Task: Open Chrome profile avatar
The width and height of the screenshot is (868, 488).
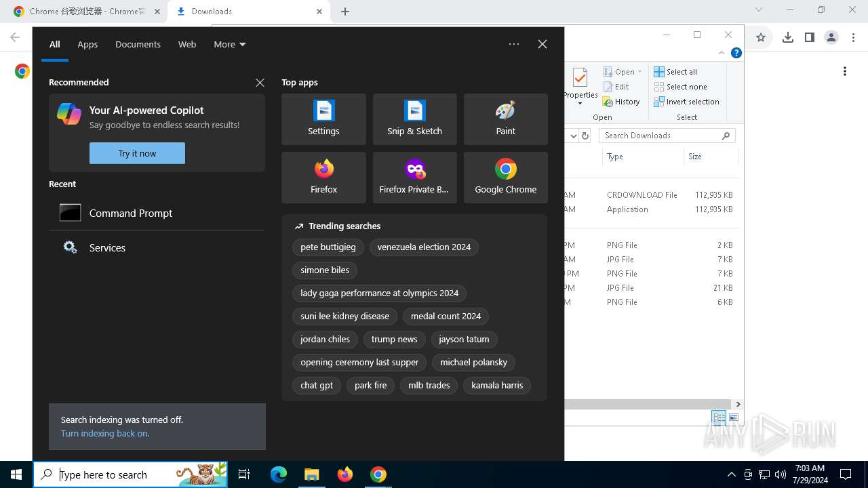Action: pyautogui.click(x=831, y=38)
